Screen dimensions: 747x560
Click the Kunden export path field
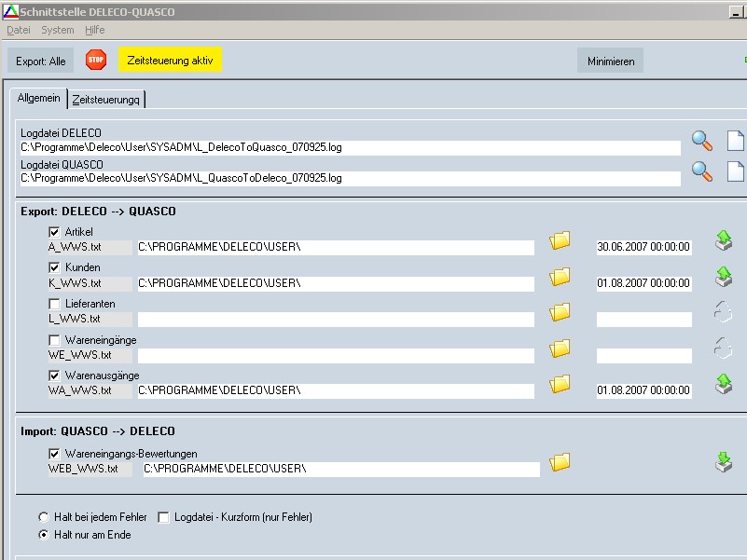pyautogui.click(x=336, y=283)
